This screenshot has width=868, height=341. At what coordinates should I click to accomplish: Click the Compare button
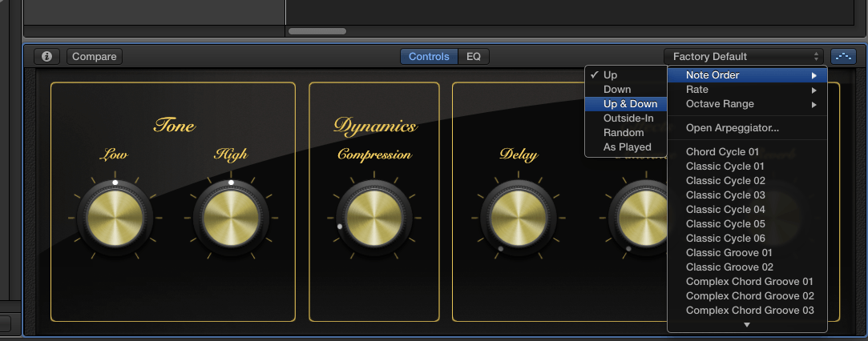[x=94, y=56]
